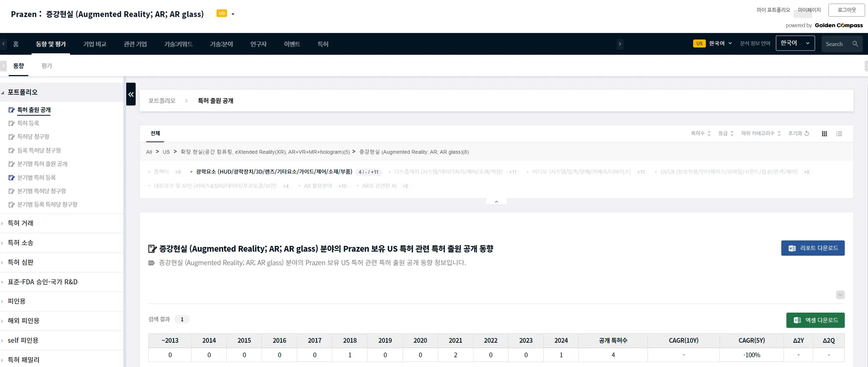Open the 동향 및 평가 menu
The image size is (868, 367).
coord(51,44)
